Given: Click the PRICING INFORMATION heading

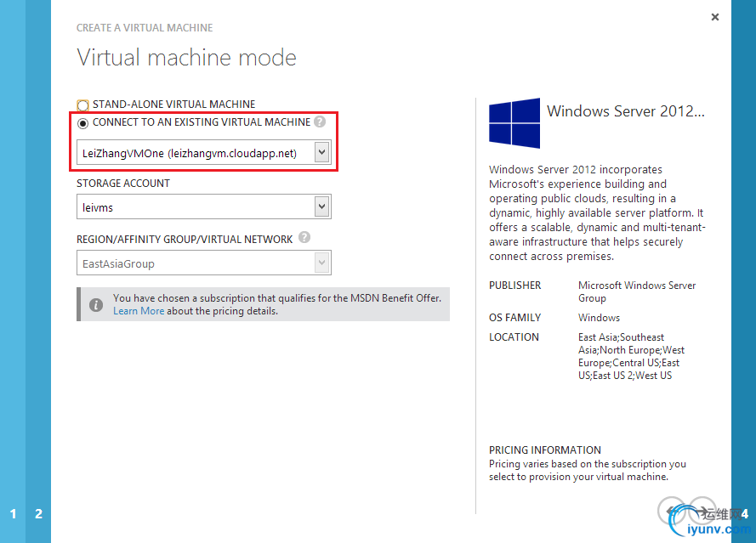Looking at the screenshot, I should 545,450.
